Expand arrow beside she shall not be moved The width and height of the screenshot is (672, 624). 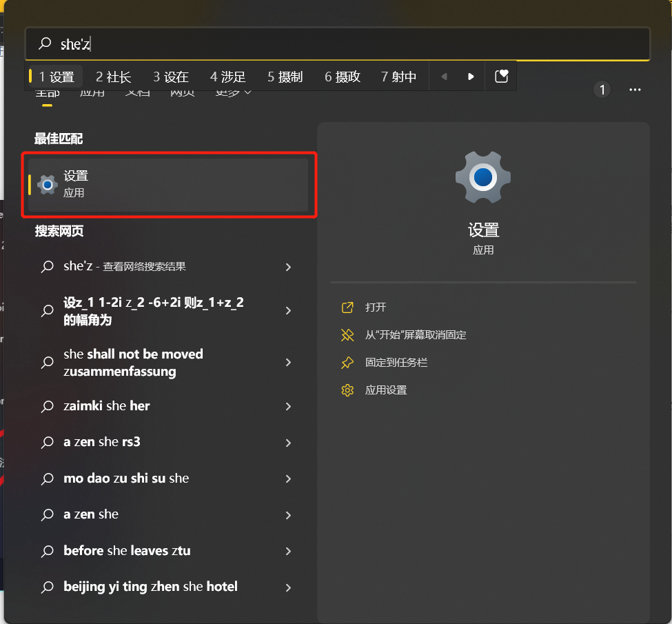point(288,363)
